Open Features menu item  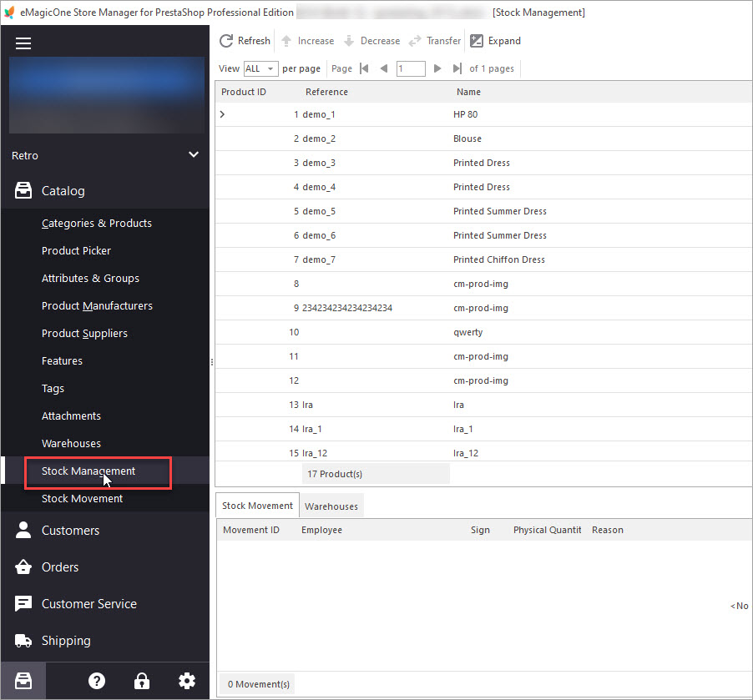pyautogui.click(x=62, y=360)
